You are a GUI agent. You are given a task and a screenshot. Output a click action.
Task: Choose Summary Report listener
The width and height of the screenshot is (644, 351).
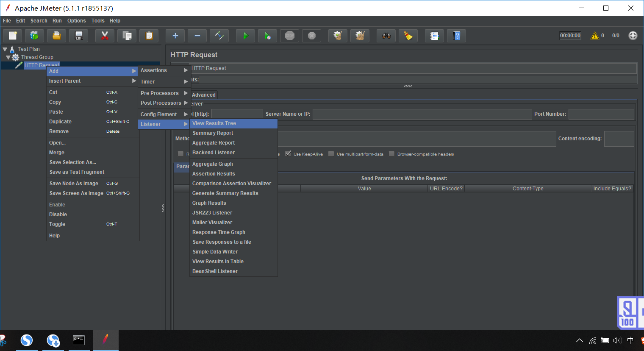point(234,133)
